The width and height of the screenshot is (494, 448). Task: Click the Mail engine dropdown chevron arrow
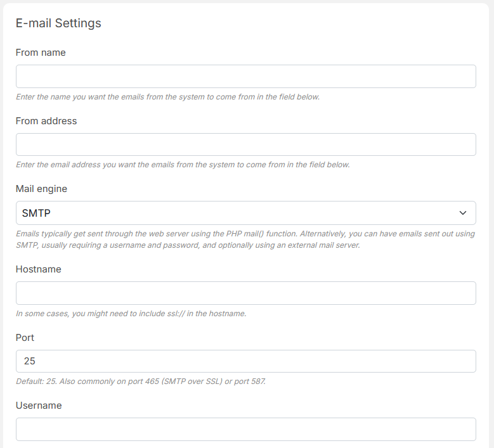pos(463,213)
